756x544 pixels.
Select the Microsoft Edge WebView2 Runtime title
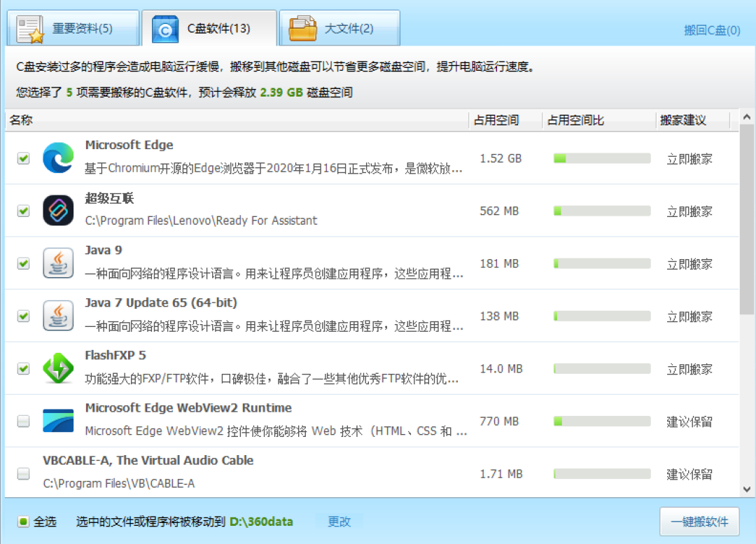pos(188,407)
